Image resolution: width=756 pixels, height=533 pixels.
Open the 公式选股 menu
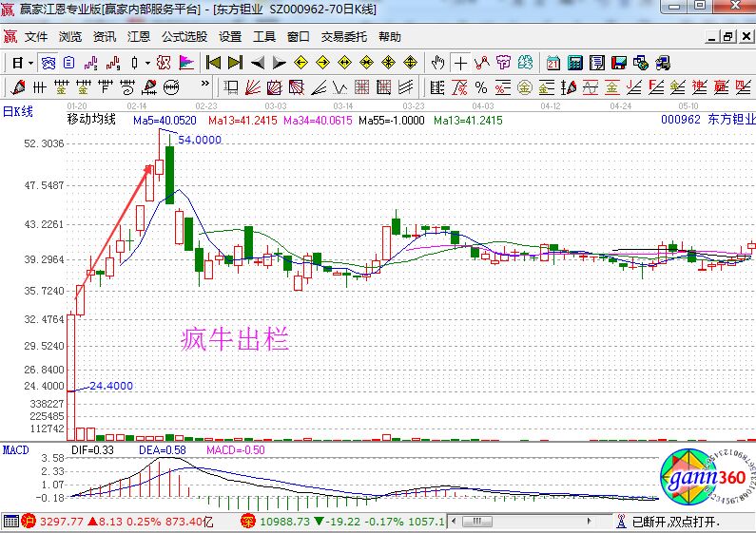point(184,37)
